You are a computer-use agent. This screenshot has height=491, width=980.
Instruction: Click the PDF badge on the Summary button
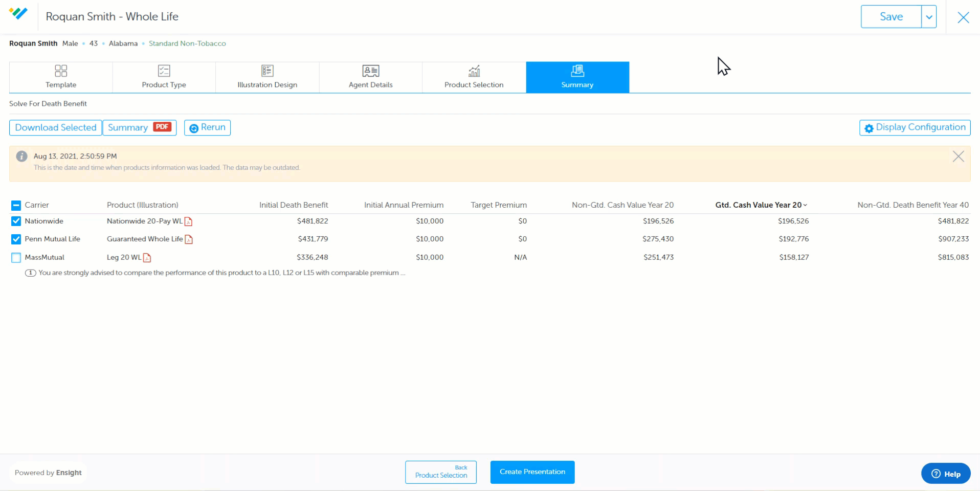click(x=162, y=127)
